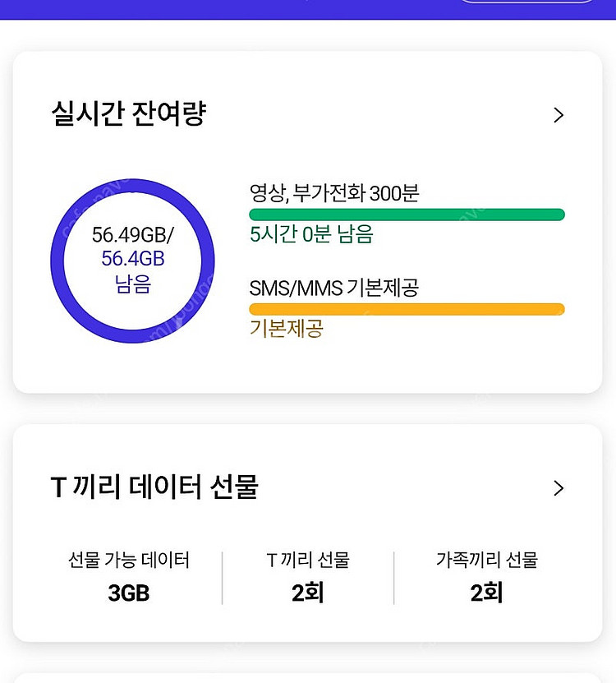The height and width of the screenshot is (683, 616).
Task: Tap the 3GB giftable data value
Action: pos(129,593)
